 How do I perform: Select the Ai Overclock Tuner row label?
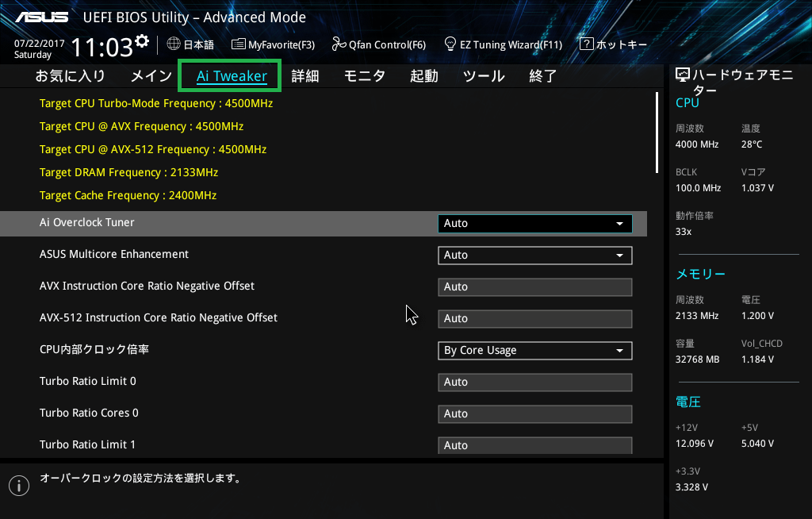[87, 222]
